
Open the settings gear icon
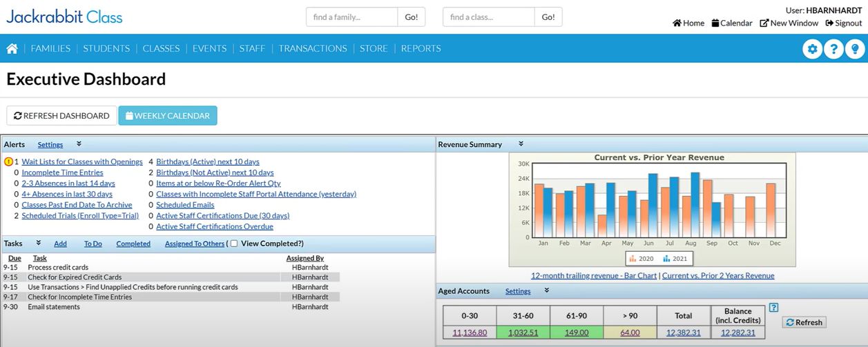812,49
